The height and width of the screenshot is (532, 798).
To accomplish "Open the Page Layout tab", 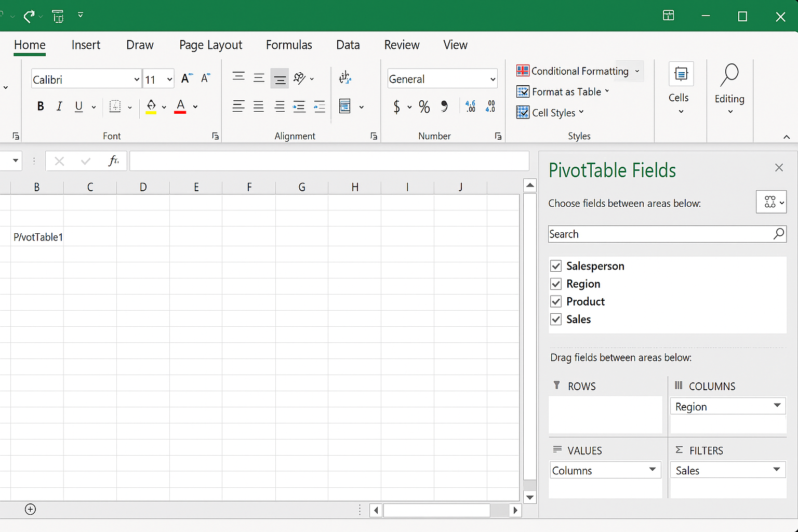I will click(210, 45).
